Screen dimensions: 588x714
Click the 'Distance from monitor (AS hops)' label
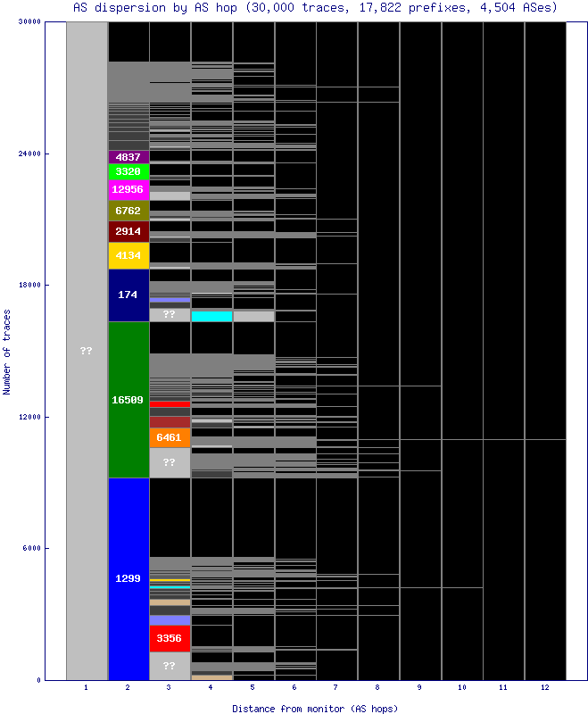pos(315,708)
